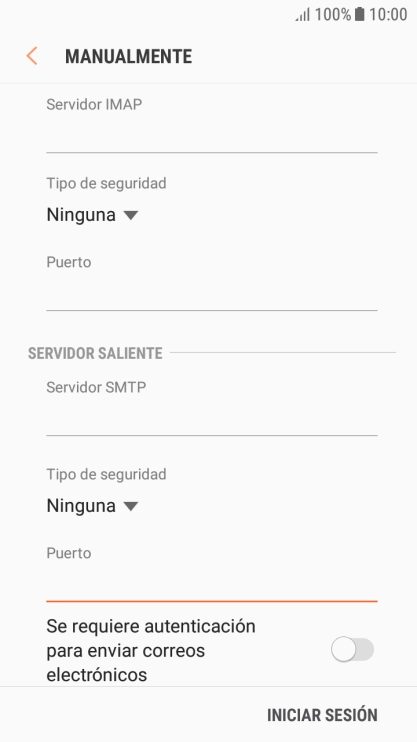Click the dropdown arrow below Servidor IMAP
The width and height of the screenshot is (417, 742).
coord(131,216)
